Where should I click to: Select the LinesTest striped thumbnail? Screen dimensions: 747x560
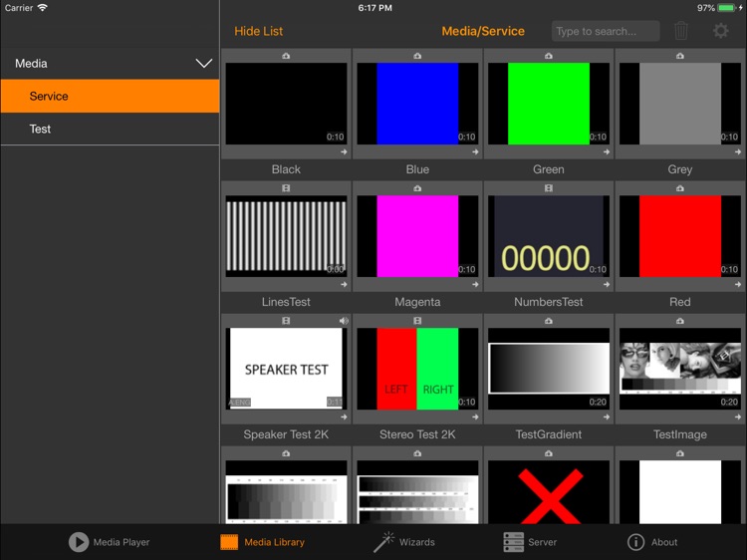pyautogui.click(x=286, y=236)
